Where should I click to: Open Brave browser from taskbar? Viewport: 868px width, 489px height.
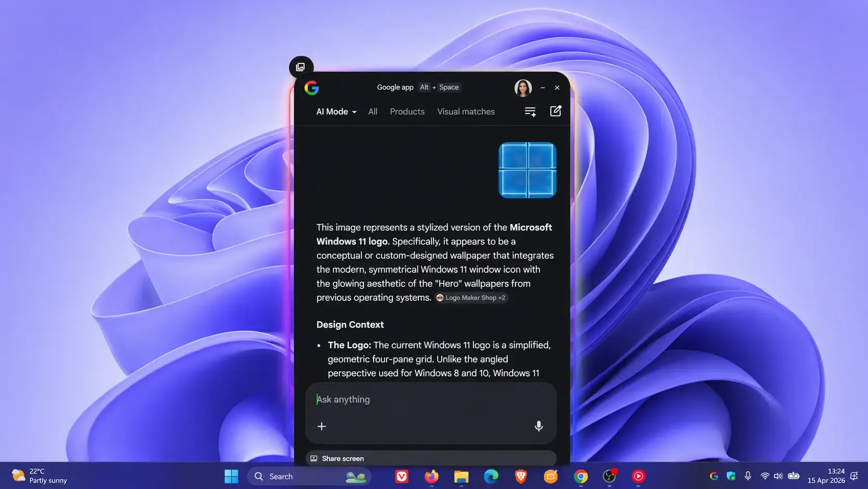pos(521,476)
